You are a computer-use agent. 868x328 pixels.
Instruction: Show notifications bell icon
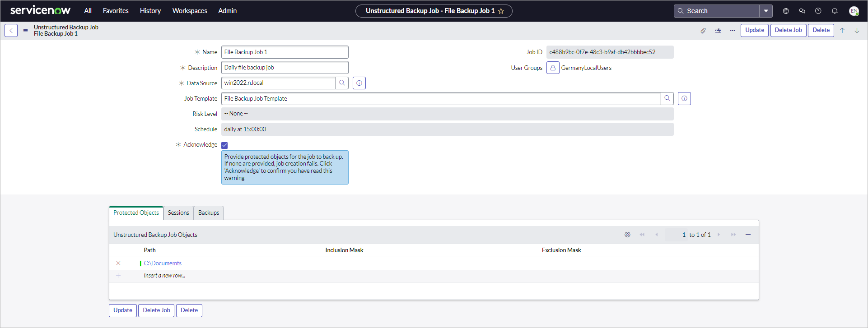[835, 11]
